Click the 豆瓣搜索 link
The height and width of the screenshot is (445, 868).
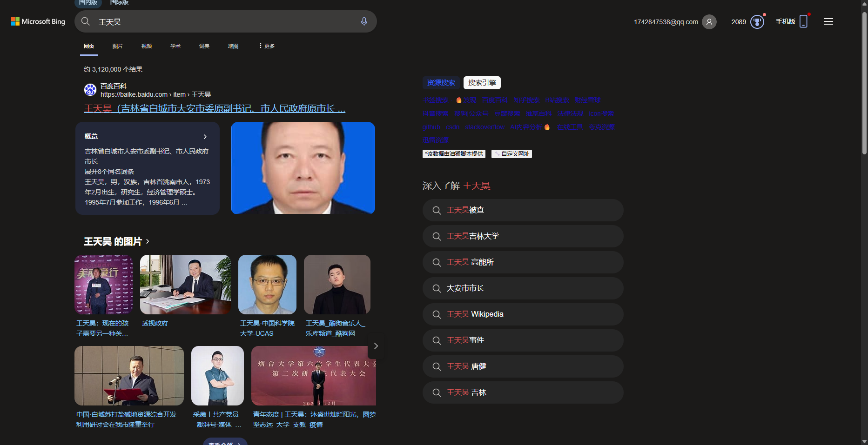pyautogui.click(x=507, y=113)
